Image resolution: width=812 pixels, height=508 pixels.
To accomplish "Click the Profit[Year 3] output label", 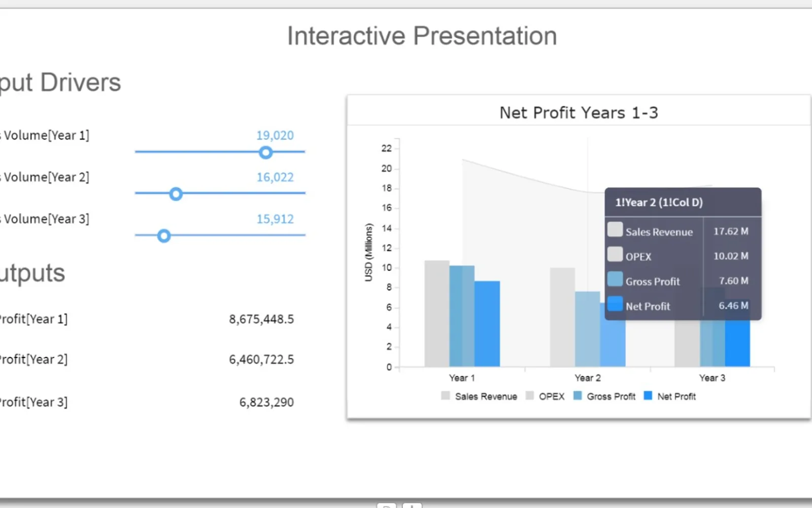I will tap(33, 402).
